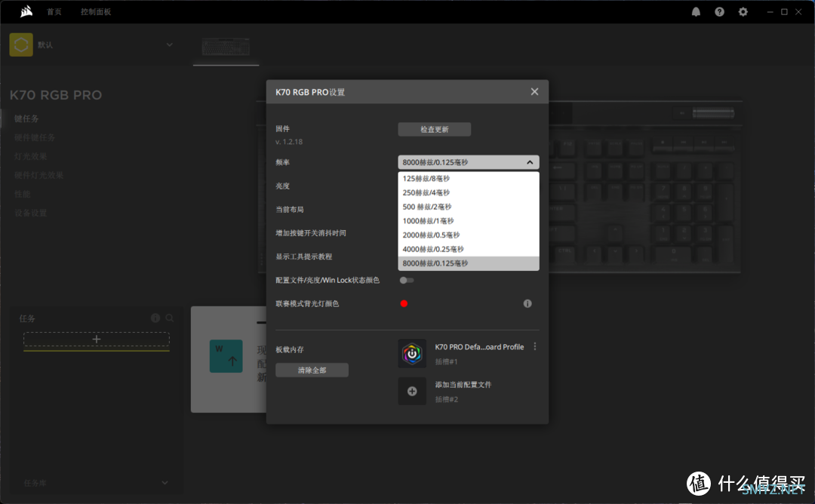Click the Corsair sails logo

(26, 11)
